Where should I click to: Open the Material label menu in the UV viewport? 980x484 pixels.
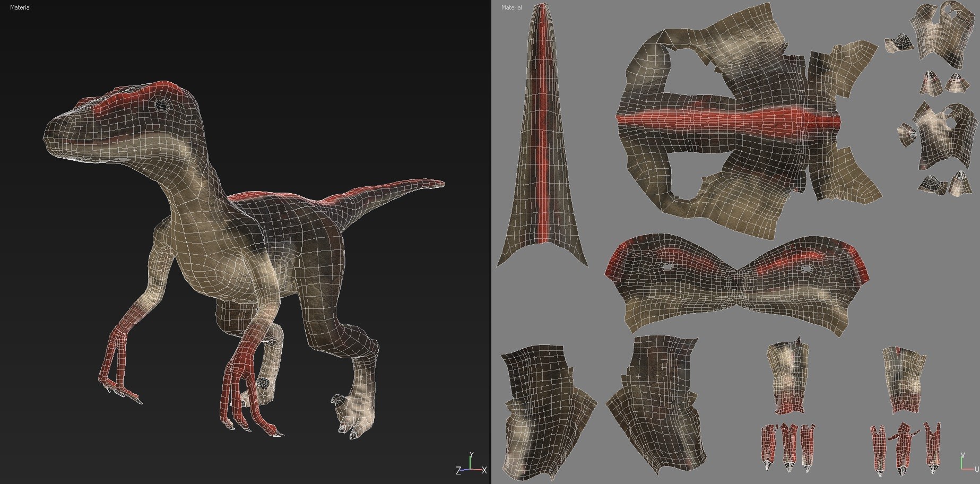(513, 8)
